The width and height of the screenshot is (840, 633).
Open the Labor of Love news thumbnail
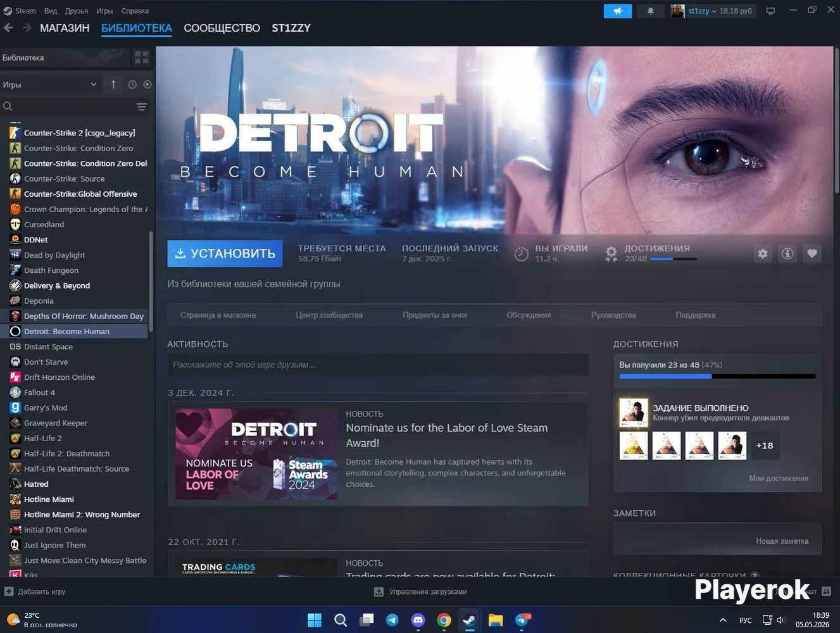pos(256,454)
